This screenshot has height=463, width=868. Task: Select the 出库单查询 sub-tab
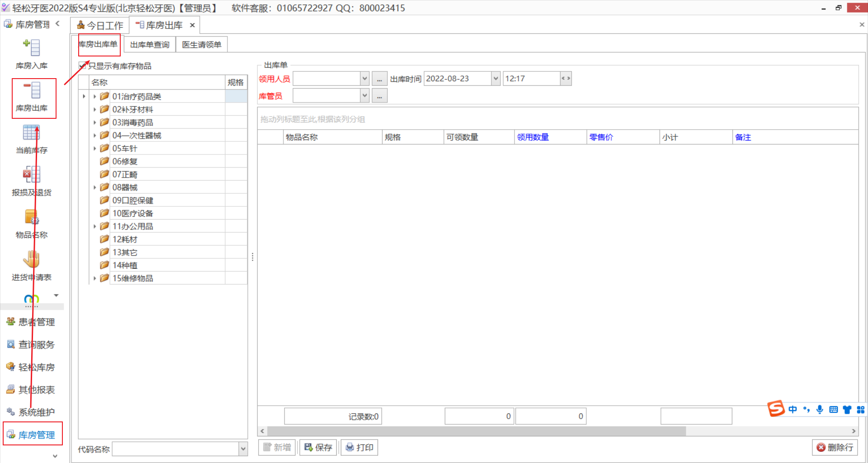(150, 45)
